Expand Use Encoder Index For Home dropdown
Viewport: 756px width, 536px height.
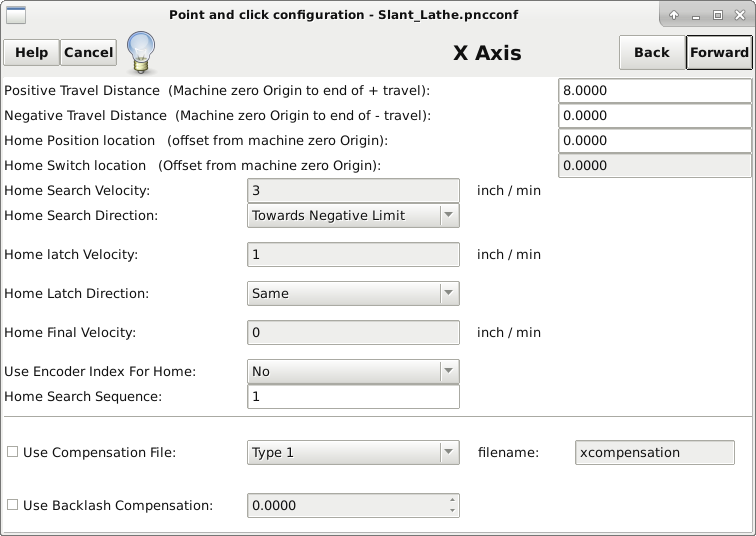point(353,371)
